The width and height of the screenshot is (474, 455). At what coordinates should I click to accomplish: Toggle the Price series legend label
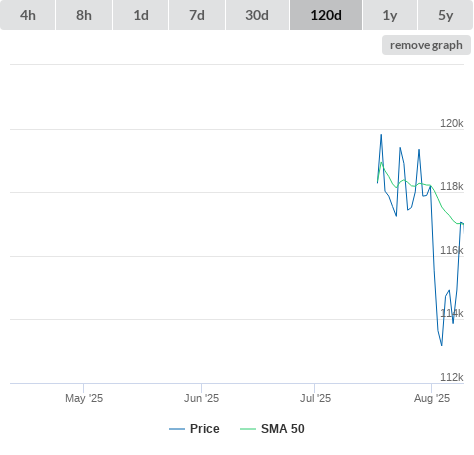click(x=205, y=429)
